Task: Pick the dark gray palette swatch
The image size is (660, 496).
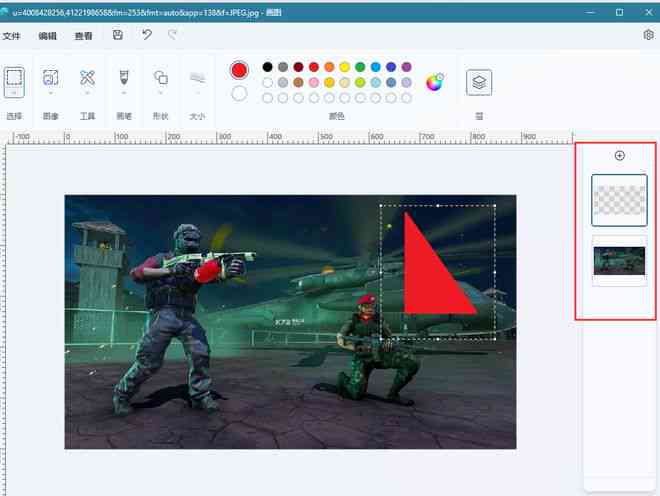Action: pyautogui.click(x=283, y=67)
